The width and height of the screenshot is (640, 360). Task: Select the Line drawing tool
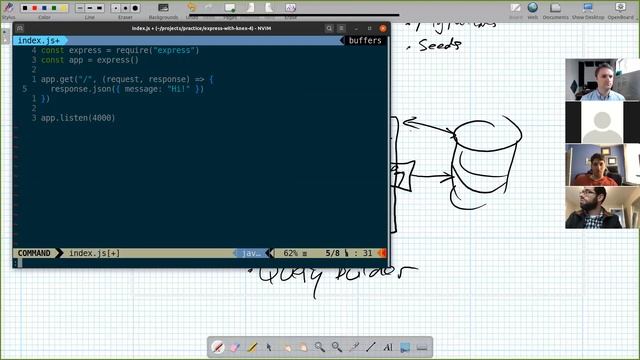pyautogui.click(x=371, y=347)
